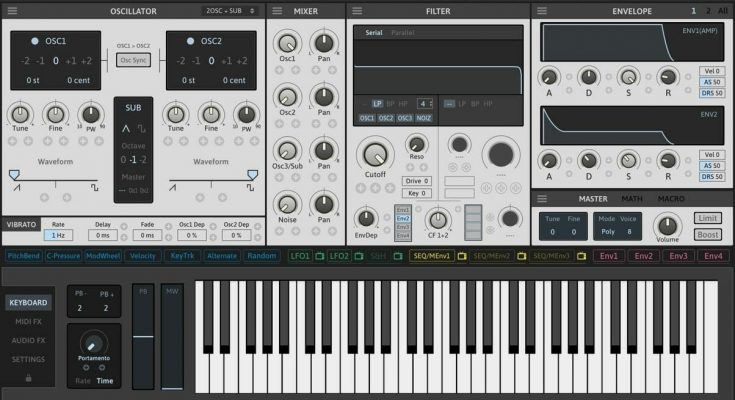Click the vibrato Rate field showing 1 Hz
Image resolution: width=735 pixels, height=400 pixels.
(57, 235)
